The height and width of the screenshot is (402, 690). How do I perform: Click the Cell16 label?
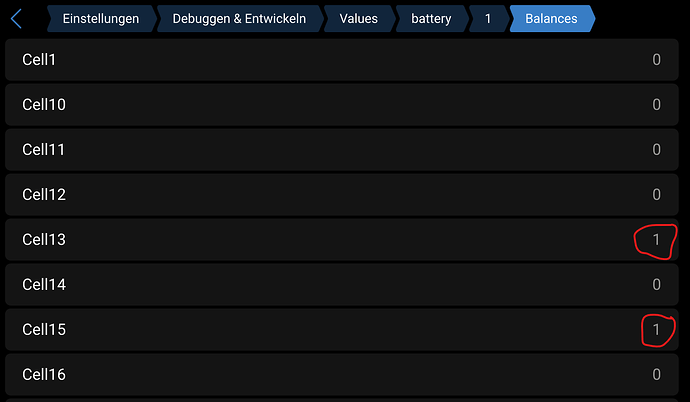click(44, 375)
